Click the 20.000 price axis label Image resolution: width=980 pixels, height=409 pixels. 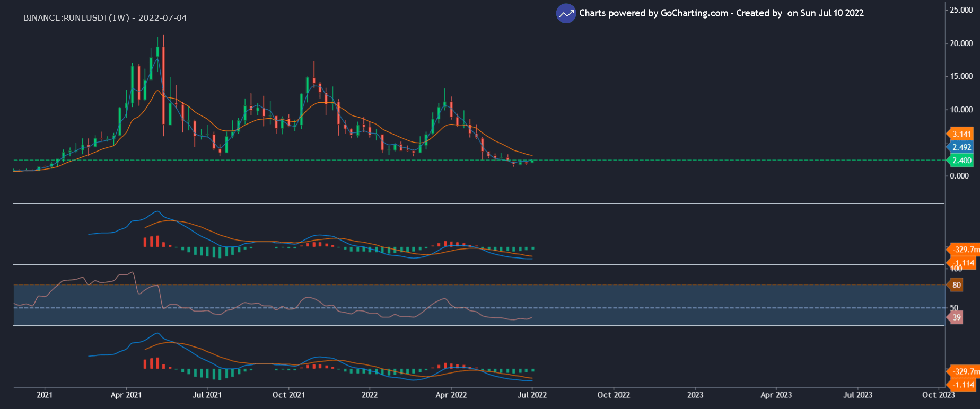pyautogui.click(x=961, y=43)
